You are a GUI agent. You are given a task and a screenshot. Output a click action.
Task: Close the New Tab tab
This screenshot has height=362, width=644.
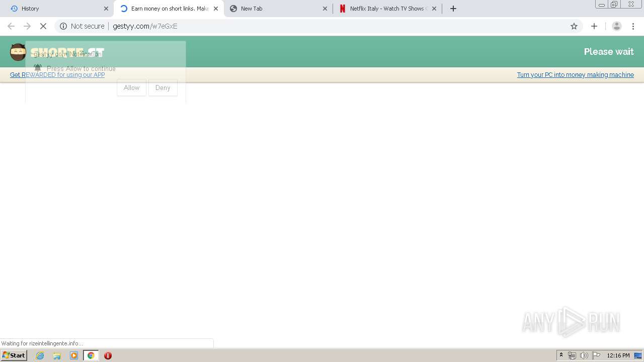click(x=325, y=9)
